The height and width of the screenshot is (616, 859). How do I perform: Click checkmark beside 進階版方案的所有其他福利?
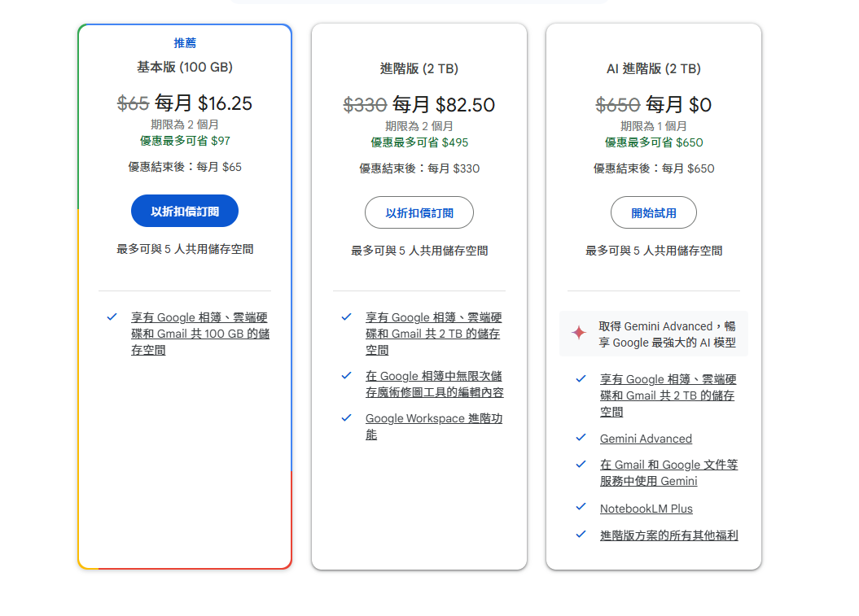[581, 534]
